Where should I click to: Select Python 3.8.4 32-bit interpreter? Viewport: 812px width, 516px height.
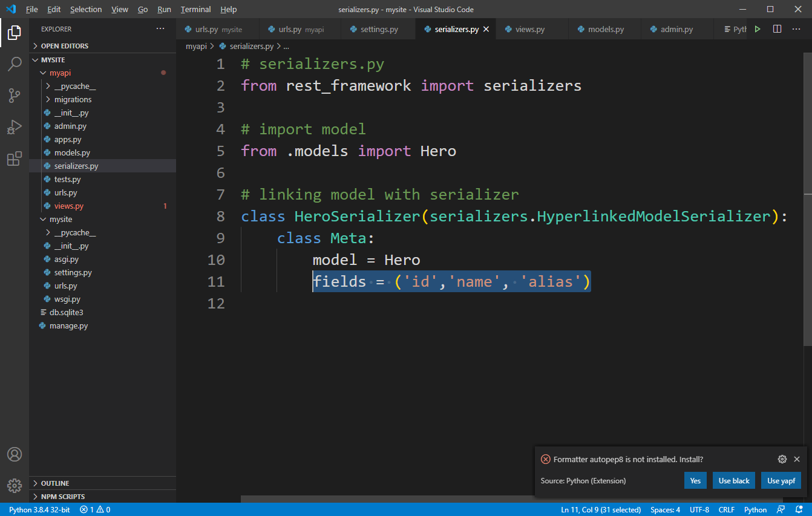tap(39, 509)
